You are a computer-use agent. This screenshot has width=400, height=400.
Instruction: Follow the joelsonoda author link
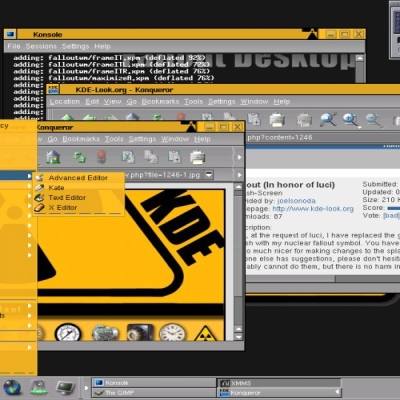(x=296, y=201)
